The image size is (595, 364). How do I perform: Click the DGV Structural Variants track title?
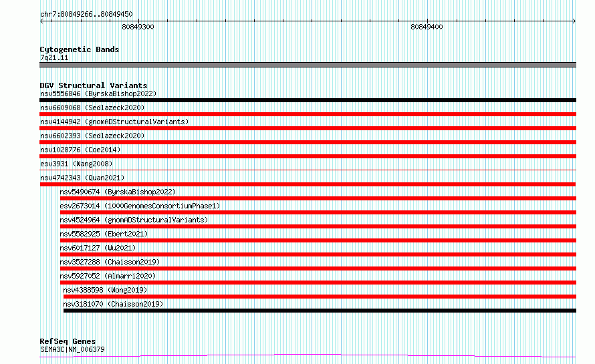tap(94, 85)
